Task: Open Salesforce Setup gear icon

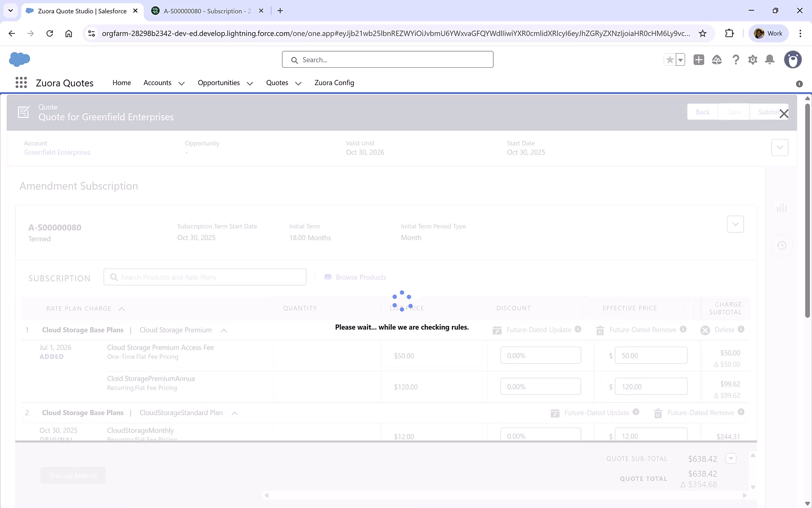Action: coord(752,60)
